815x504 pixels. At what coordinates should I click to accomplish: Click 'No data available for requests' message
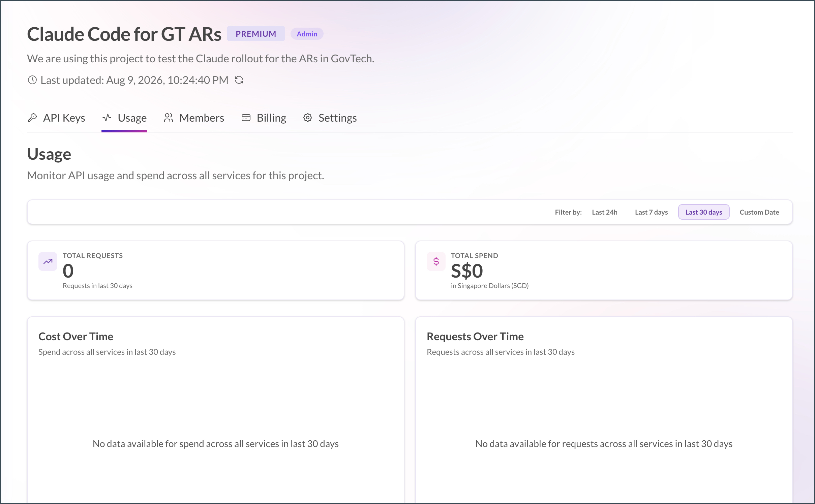[x=604, y=444]
